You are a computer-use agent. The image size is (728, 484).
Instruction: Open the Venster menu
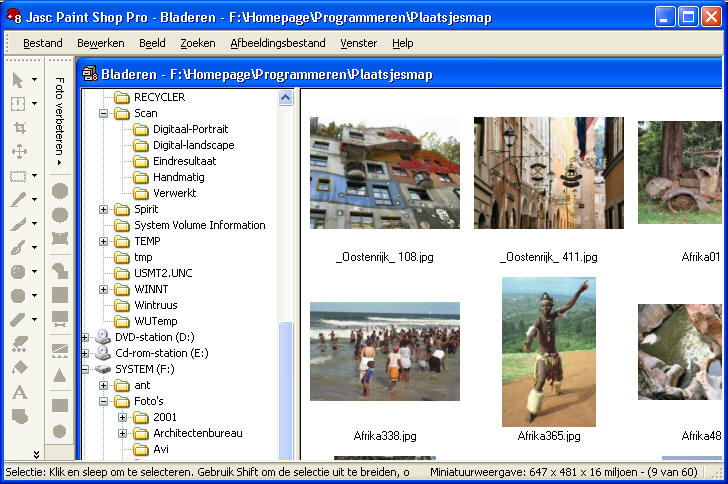point(358,43)
